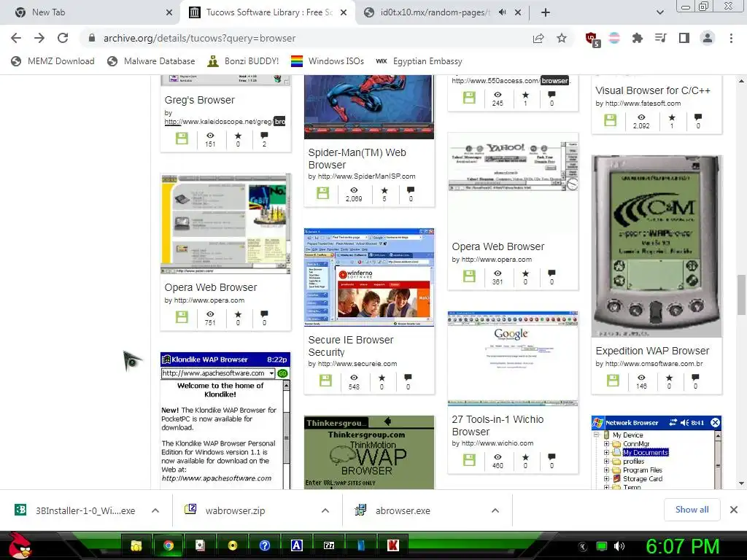Close the downloads bar

coord(734,510)
